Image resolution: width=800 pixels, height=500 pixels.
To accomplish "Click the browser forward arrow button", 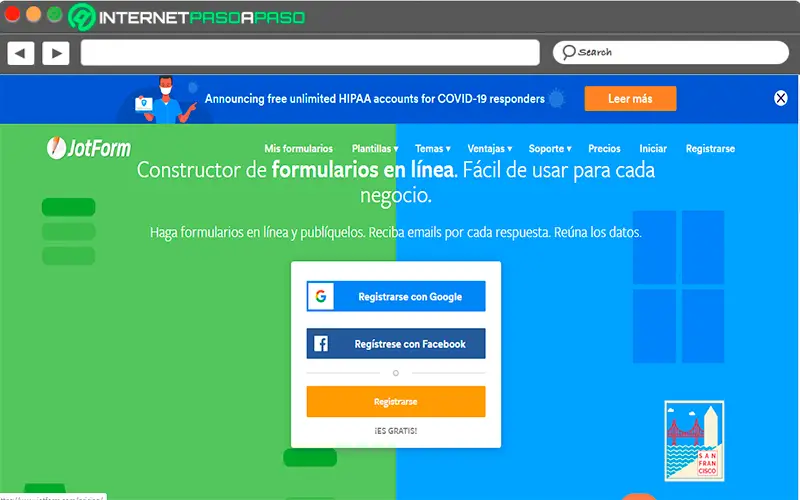I will (x=56, y=53).
